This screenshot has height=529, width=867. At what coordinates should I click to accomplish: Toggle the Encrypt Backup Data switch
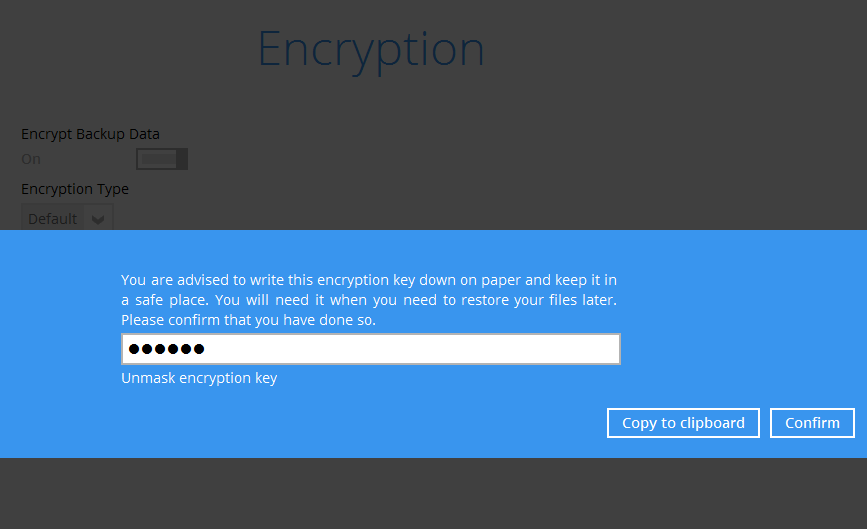(x=162, y=159)
